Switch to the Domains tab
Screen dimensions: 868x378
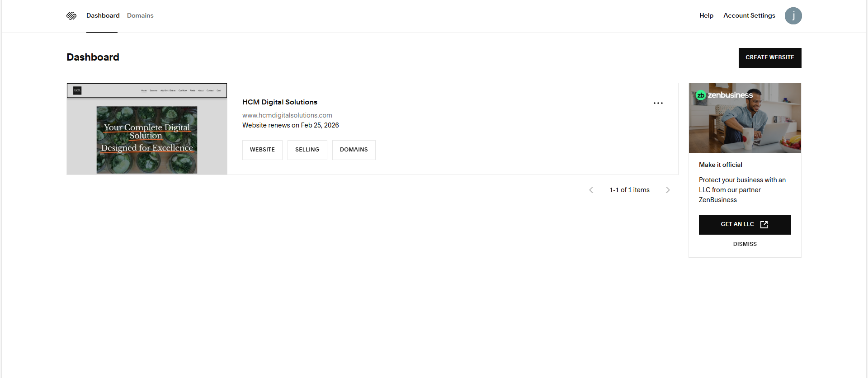pos(140,15)
